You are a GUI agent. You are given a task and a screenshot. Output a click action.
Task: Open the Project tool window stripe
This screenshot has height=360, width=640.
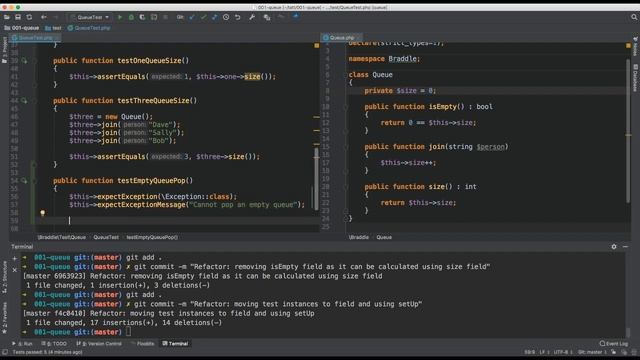(x=4, y=50)
